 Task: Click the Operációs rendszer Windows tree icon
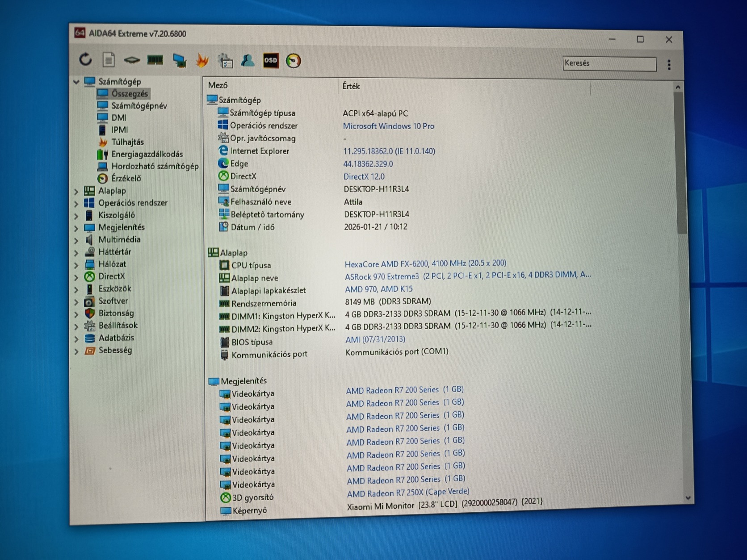pos(89,203)
